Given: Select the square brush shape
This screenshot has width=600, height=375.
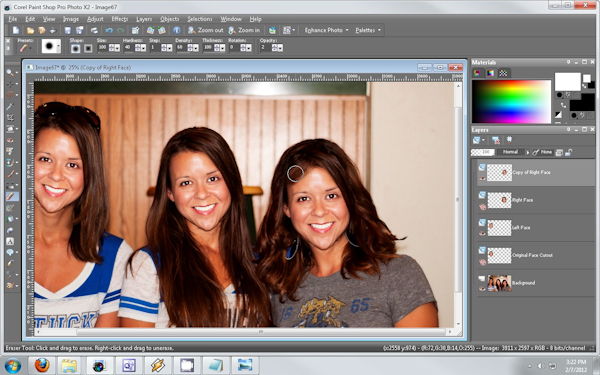Looking at the screenshot, I should click(88, 48).
